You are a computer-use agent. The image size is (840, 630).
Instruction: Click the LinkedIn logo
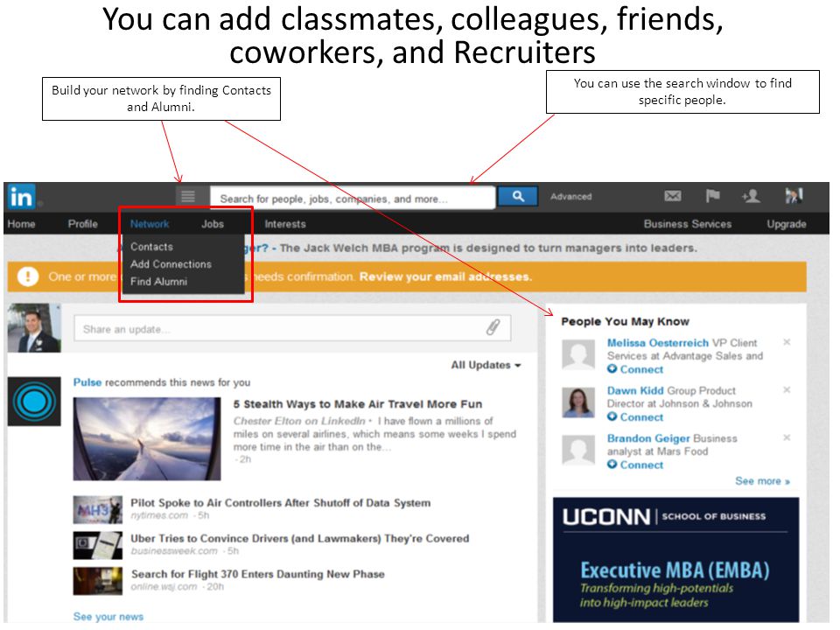pos(21,197)
